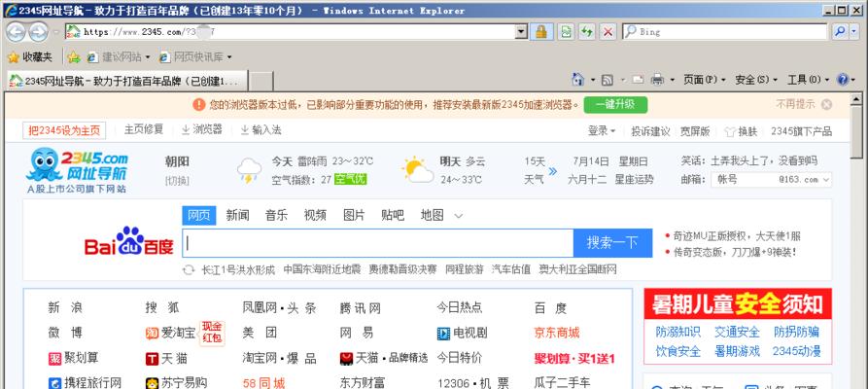This screenshot has width=868, height=389.
Task: Click the Baidu search input field
Action: (x=377, y=243)
